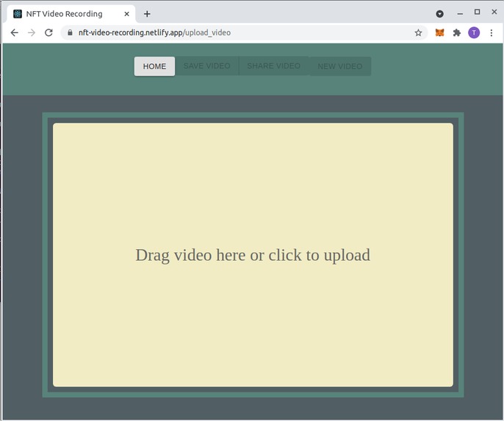Minimize the Chrome window
The width and height of the screenshot is (504, 421).
(x=460, y=13)
